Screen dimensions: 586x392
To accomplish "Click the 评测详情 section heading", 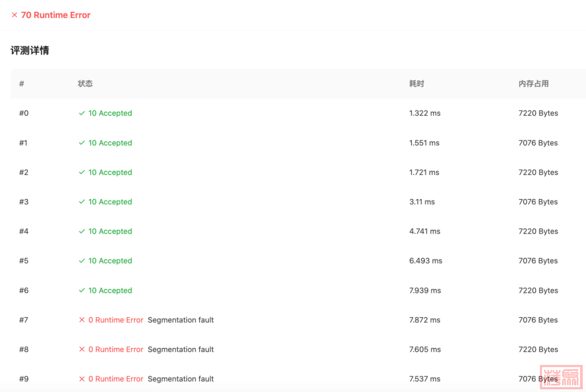I will [30, 50].
